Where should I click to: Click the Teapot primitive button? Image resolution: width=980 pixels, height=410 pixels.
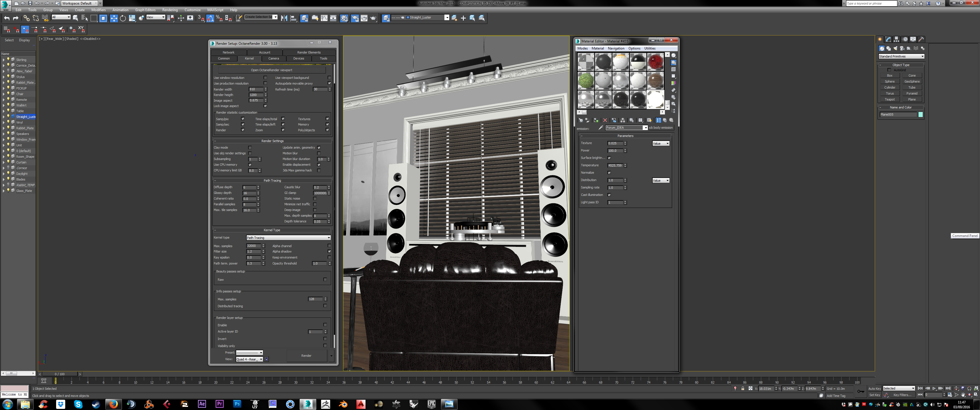tap(889, 100)
